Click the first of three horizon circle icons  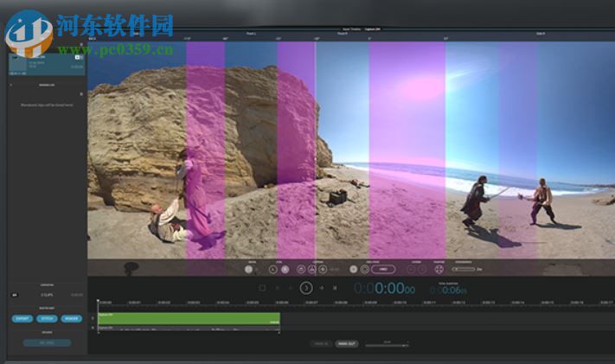(x=301, y=269)
